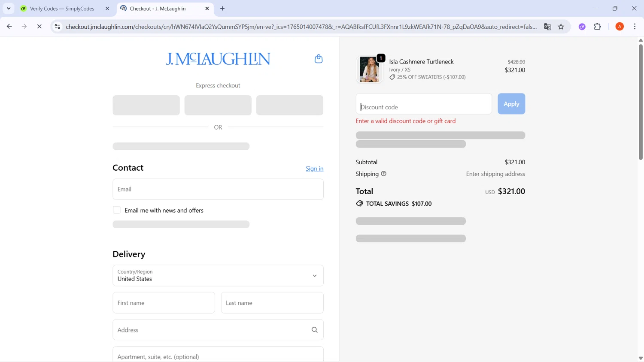
Task: Switch to Verify Codes — SimplyCodes tab
Action: pos(62,9)
